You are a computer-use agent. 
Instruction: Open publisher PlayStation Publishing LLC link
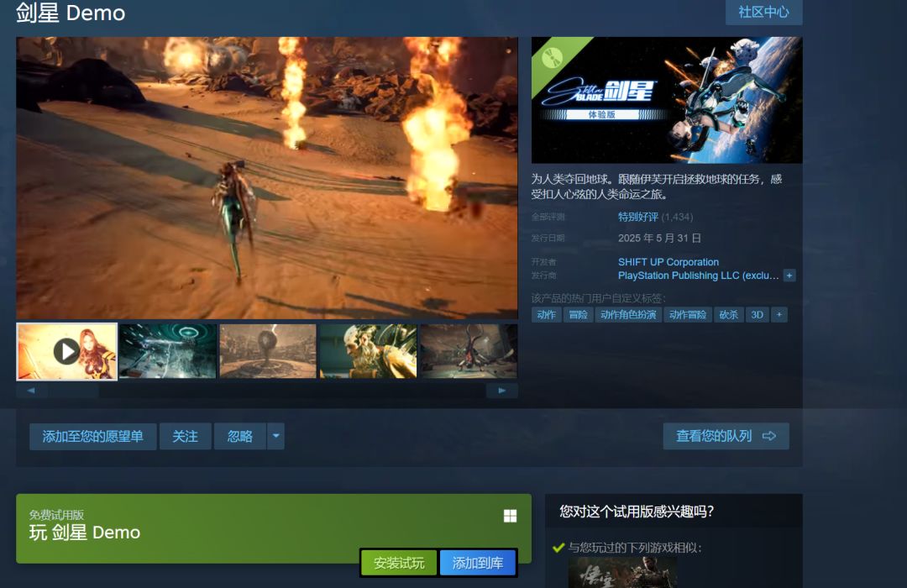click(698, 276)
